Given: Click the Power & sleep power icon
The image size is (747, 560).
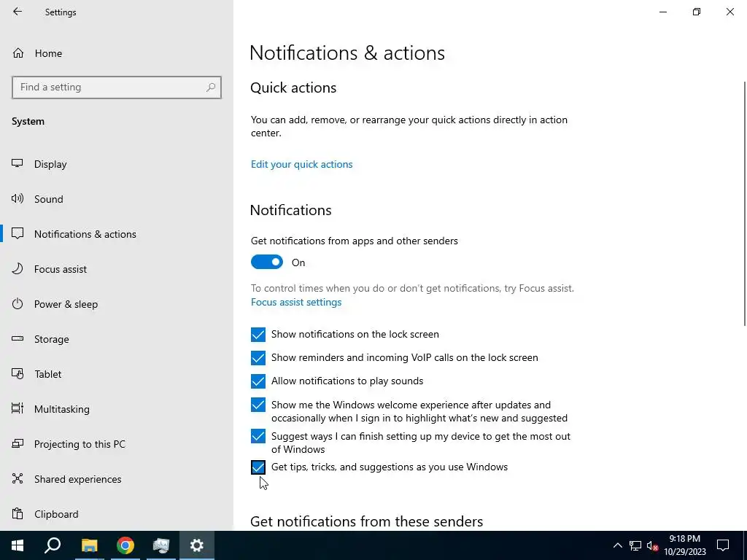Looking at the screenshot, I should [x=18, y=303].
